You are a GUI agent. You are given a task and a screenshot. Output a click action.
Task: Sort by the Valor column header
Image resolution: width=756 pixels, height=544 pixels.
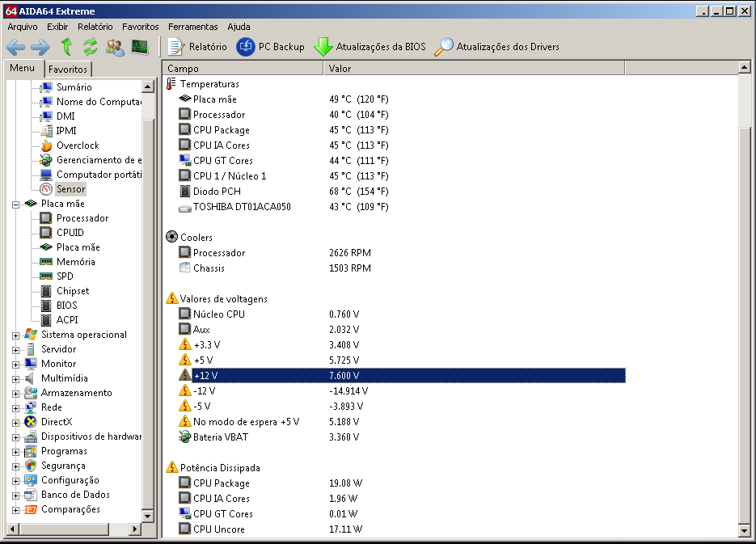pyautogui.click(x=474, y=68)
